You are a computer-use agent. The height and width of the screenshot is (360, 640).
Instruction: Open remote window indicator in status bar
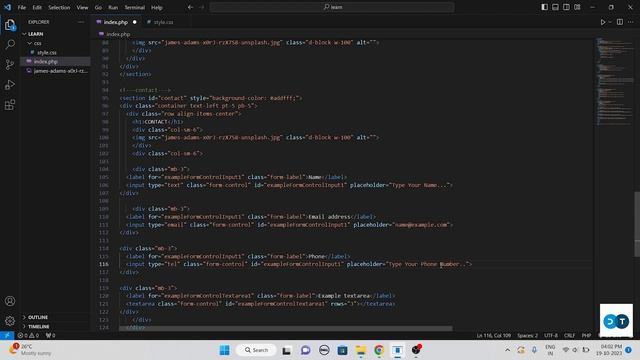(x=7, y=335)
